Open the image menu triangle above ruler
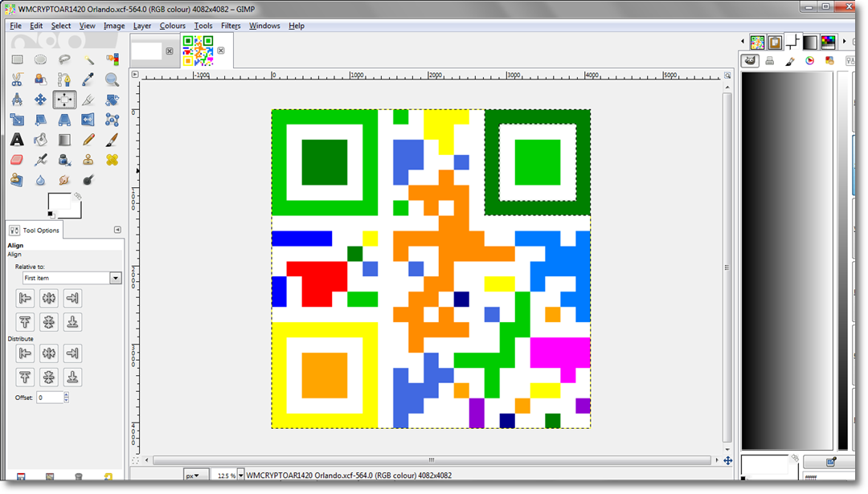This screenshot has height=494, width=868. pos(135,74)
